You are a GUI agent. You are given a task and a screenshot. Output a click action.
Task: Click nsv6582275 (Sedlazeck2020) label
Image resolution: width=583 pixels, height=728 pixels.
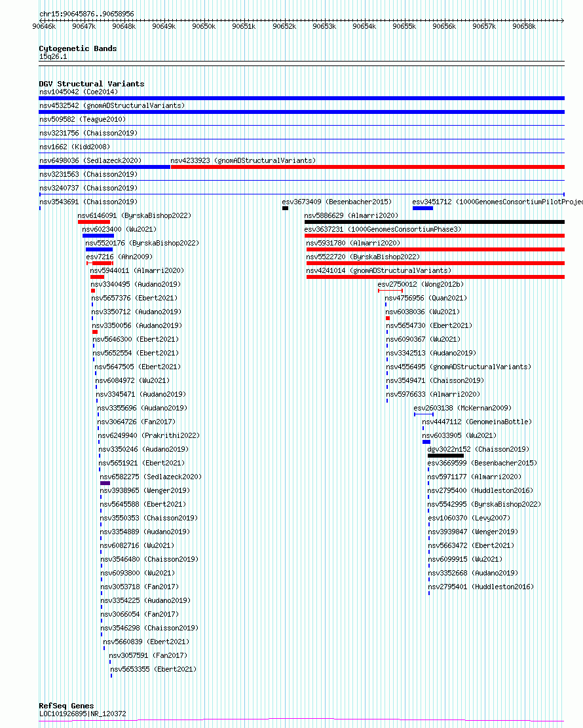[151, 477]
